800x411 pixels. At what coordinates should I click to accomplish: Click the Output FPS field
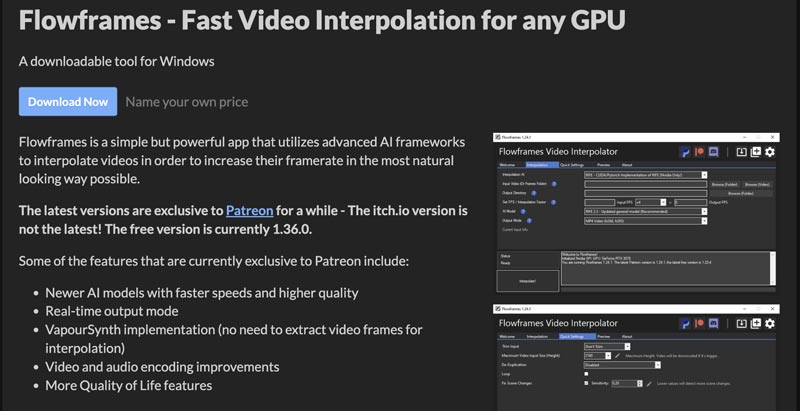pos(690,202)
